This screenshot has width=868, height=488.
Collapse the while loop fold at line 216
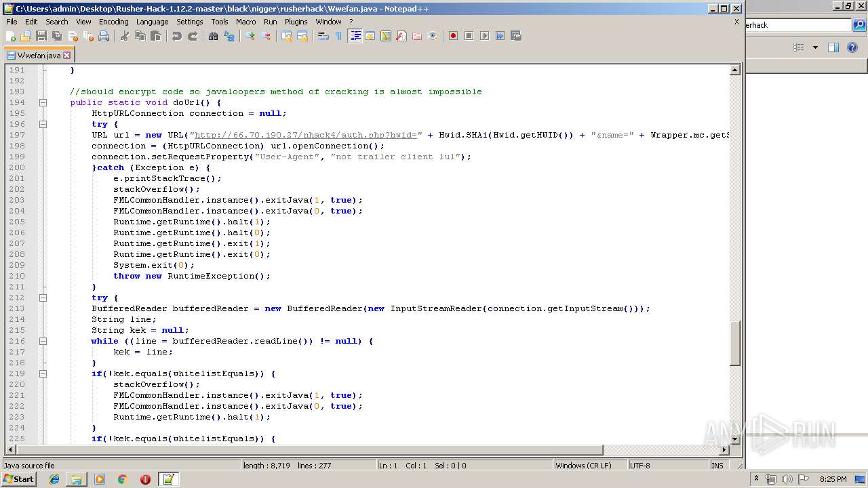coord(43,341)
